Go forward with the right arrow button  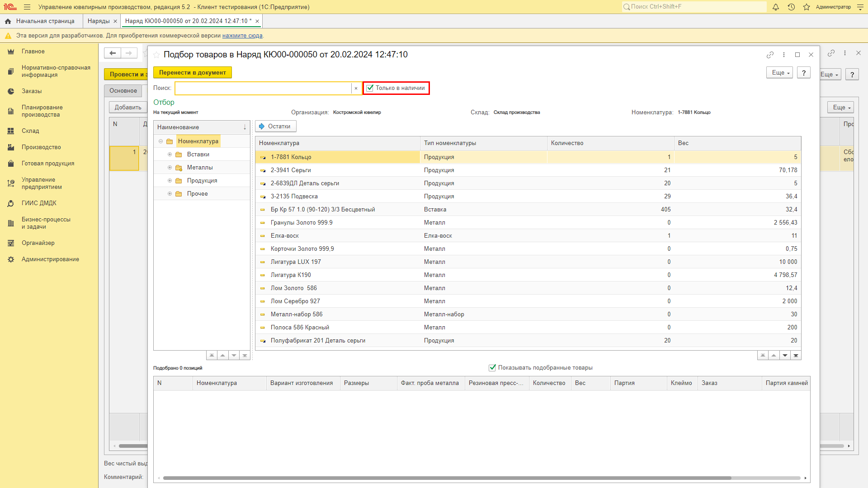click(129, 53)
